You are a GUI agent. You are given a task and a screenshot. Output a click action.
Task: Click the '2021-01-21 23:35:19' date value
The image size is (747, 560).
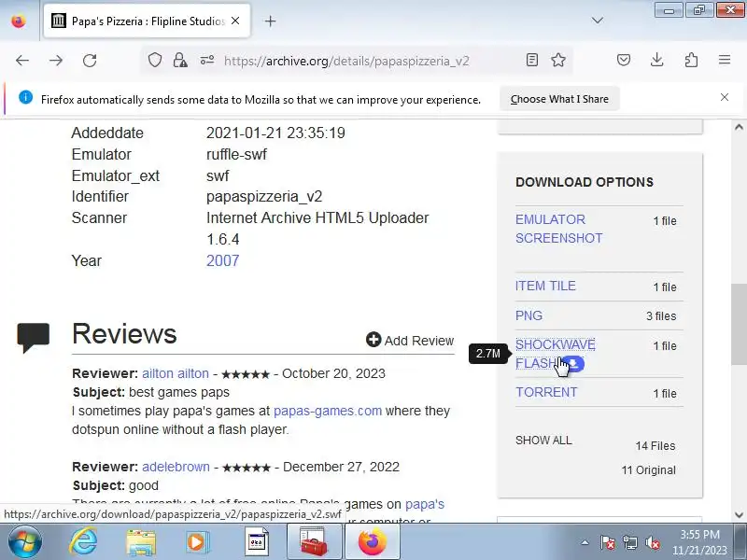pos(275,133)
